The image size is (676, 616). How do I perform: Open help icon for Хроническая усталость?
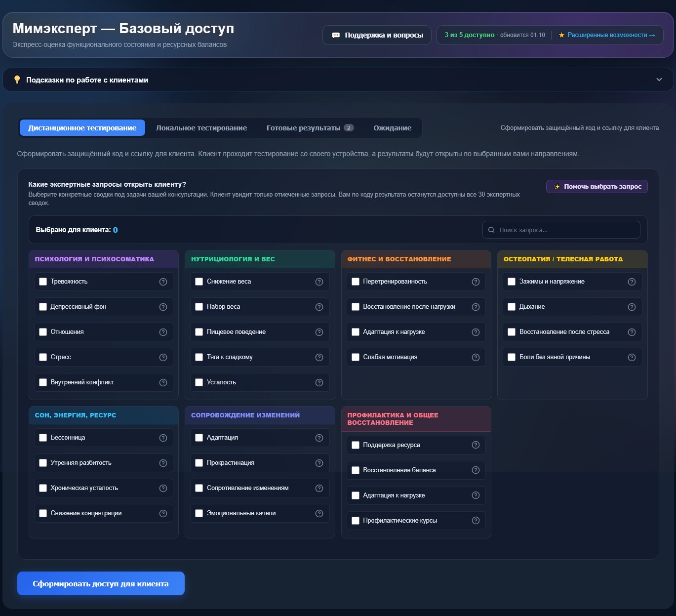(x=163, y=488)
